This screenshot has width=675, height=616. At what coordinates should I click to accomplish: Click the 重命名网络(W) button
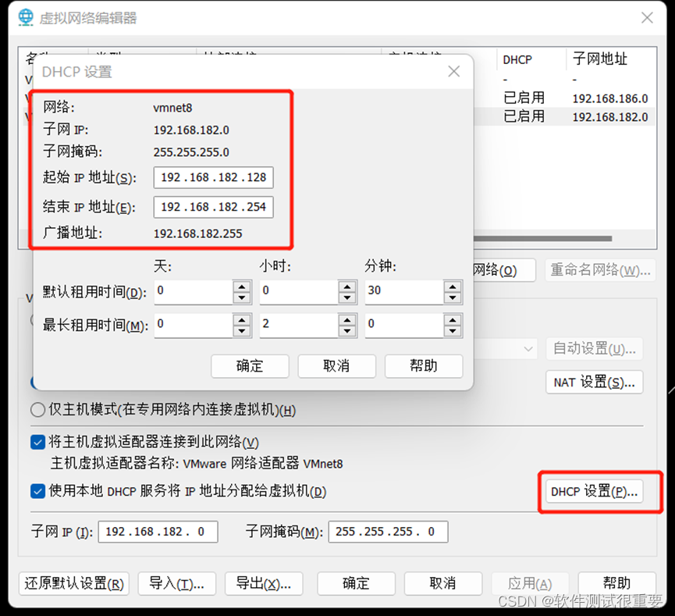pyautogui.click(x=601, y=270)
